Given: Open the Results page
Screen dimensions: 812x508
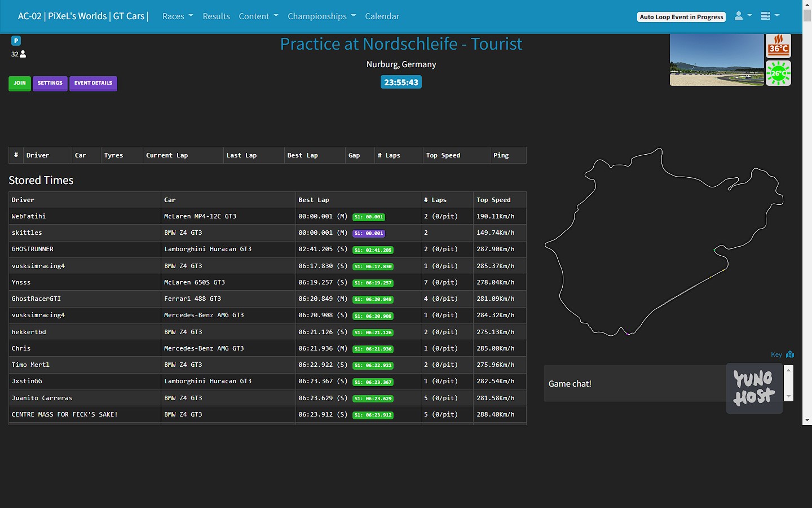Looking at the screenshot, I should click(216, 16).
